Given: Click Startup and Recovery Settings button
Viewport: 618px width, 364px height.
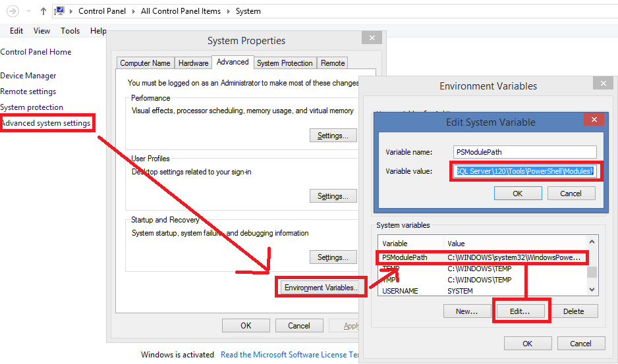Looking at the screenshot, I should [x=333, y=257].
